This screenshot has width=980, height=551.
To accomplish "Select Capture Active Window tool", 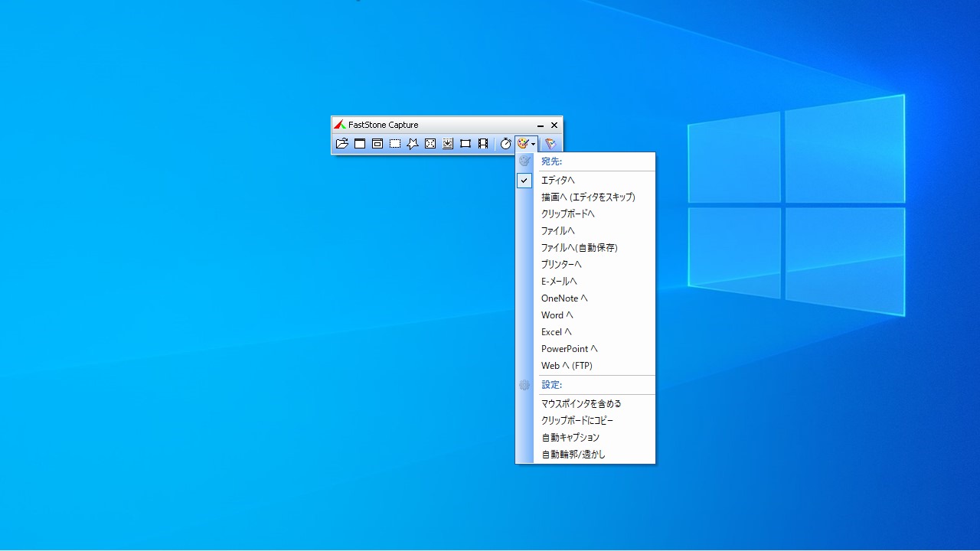I will 360,144.
